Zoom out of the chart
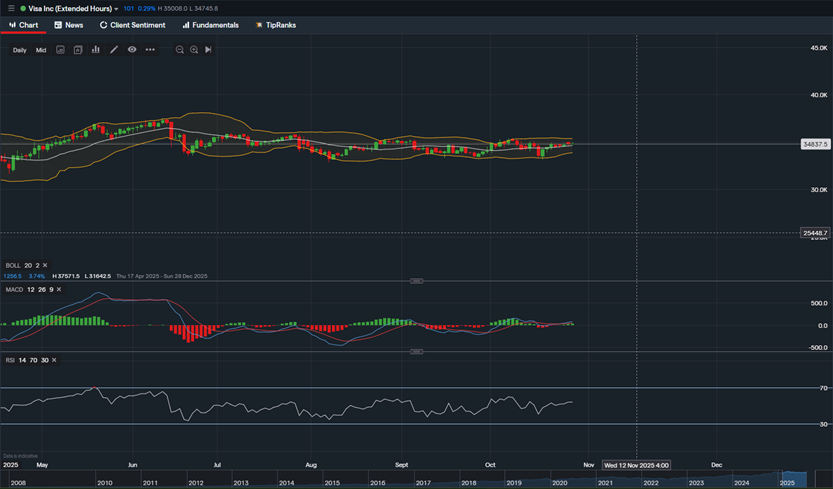833x489 pixels. click(180, 50)
